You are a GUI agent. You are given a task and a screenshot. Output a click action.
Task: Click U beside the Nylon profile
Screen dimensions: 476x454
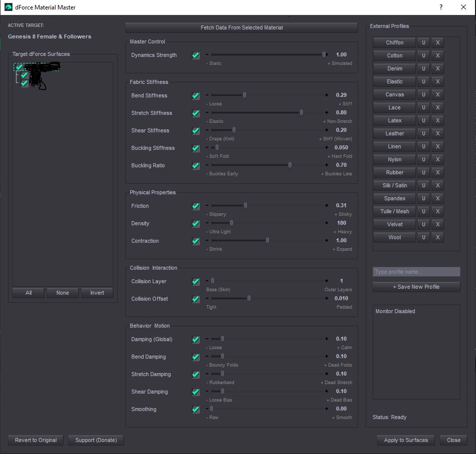click(x=424, y=159)
